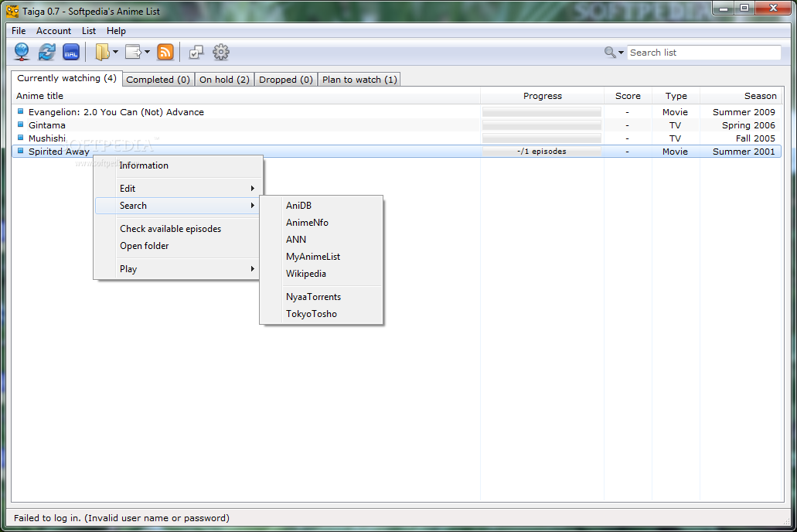This screenshot has width=797, height=532.
Task: Switch to Currently watching tab
Action: click(x=66, y=78)
